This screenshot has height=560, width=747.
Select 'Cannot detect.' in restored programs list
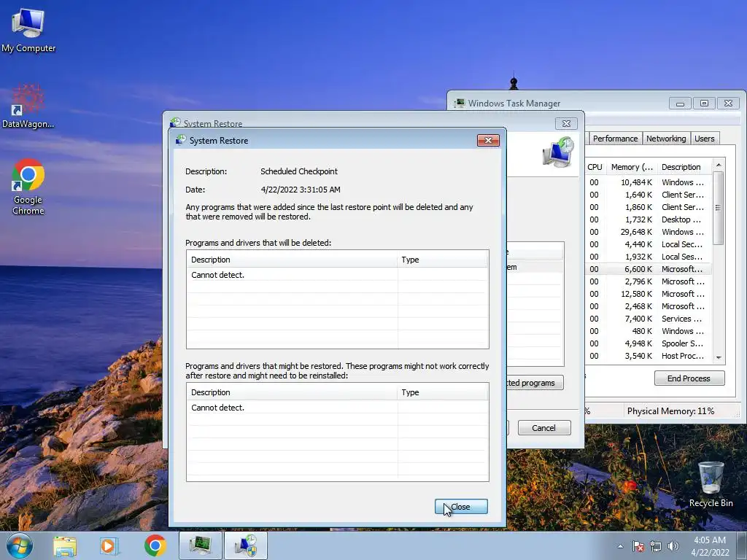[217, 408]
